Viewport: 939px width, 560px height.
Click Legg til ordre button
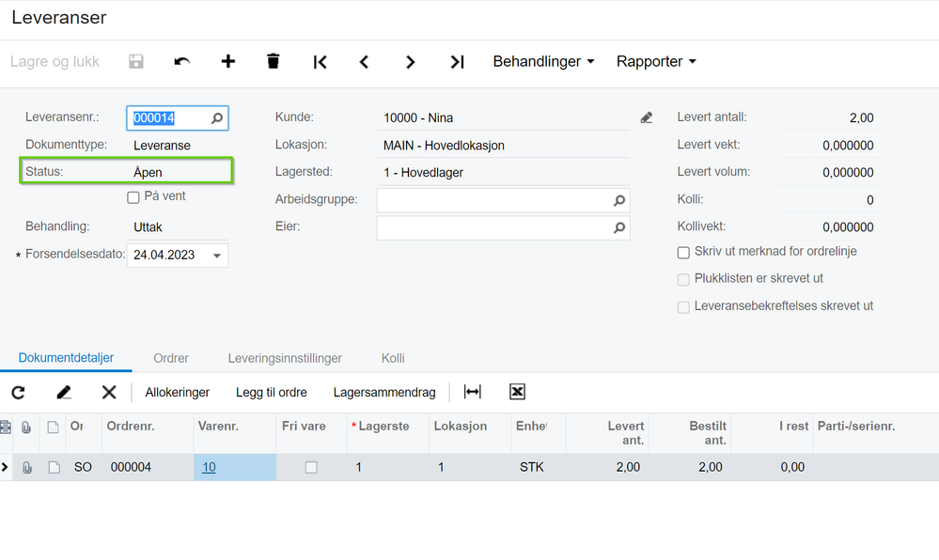point(272,393)
